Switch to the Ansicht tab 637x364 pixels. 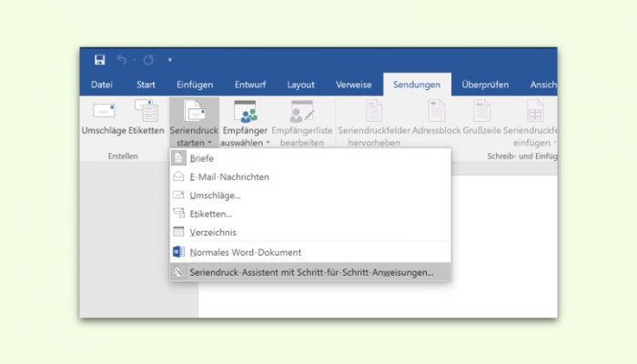(x=543, y=85)
